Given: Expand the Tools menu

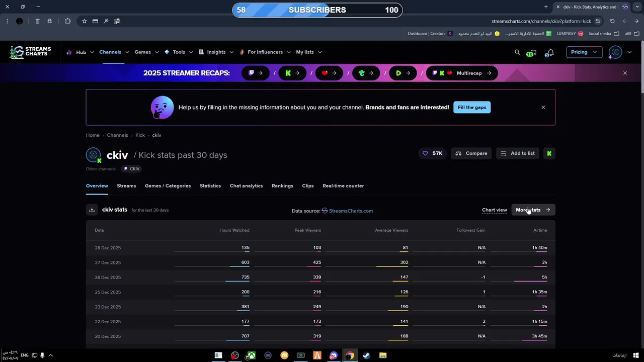Looking at the screenshot, I should pos(179,52).
